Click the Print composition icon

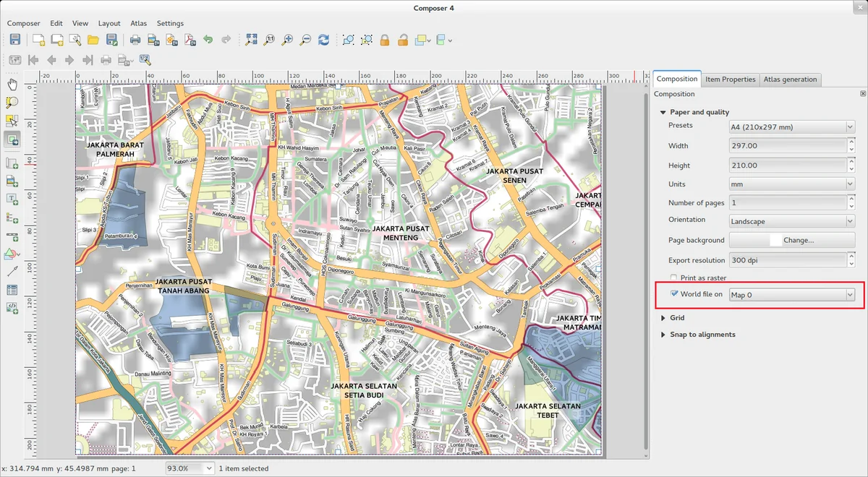click(135, 40)
